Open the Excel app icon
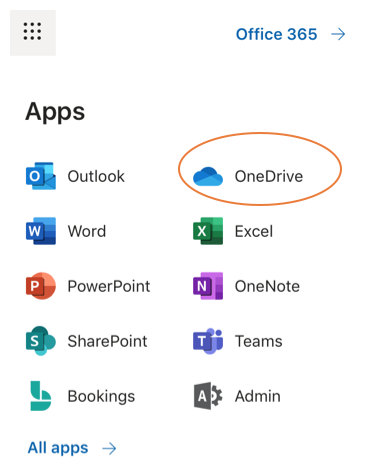This screenshot has width=370, height=470. tap(208, 231)
